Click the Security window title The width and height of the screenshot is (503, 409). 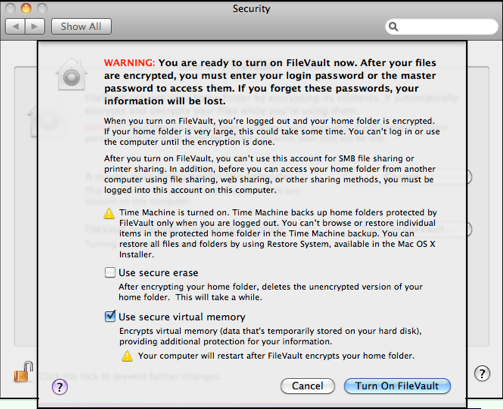251,9
